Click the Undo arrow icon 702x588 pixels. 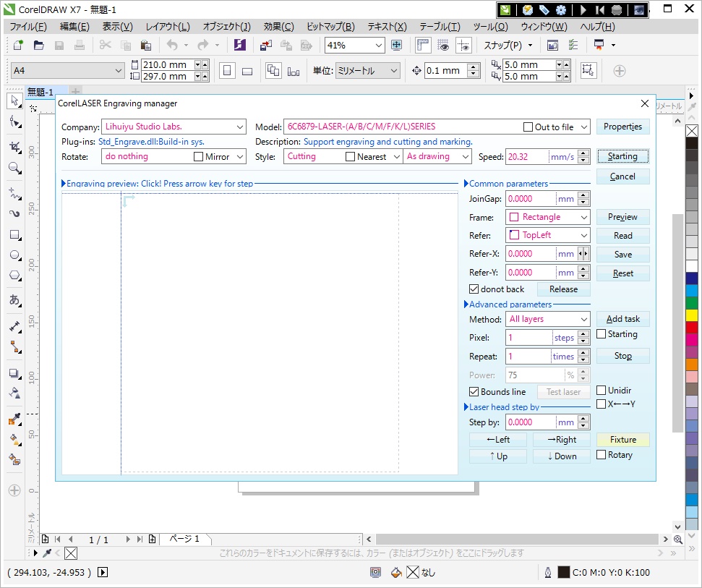pyautogui.click(x=172, y=45)
